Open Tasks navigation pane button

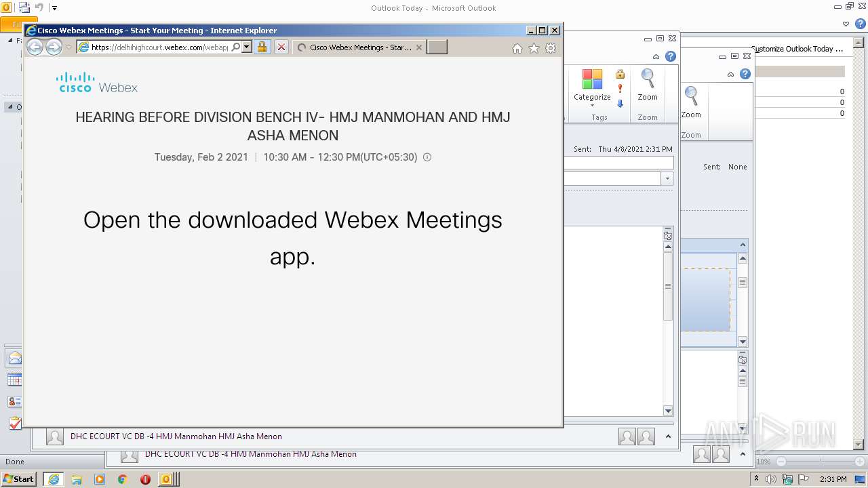tap(15, 423)
